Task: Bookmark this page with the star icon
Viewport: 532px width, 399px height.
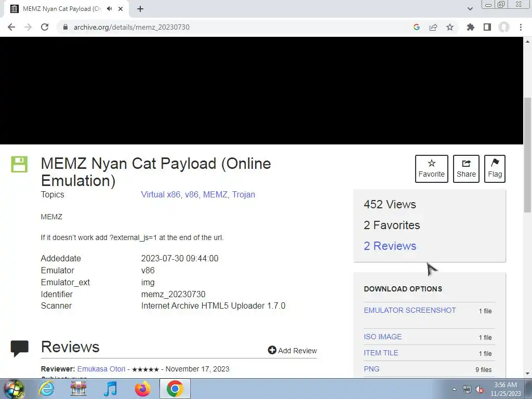Action: point(450,27)
